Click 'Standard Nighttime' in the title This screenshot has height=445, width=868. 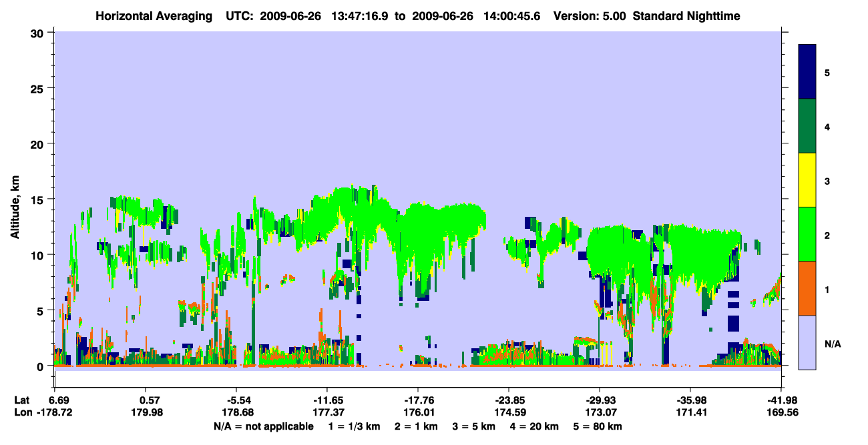pos(686,16)
